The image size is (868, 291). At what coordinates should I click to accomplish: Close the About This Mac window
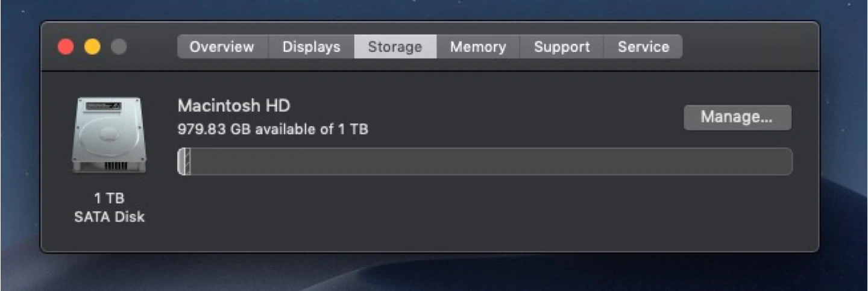pyautogui.click(x=66, y=47)
